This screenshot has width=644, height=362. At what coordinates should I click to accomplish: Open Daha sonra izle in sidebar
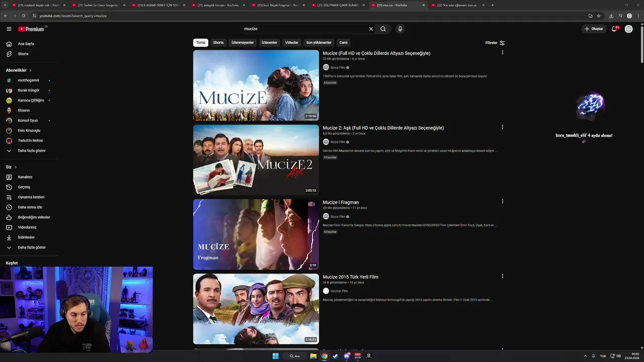pyautogui.click(x=31, y=207)
